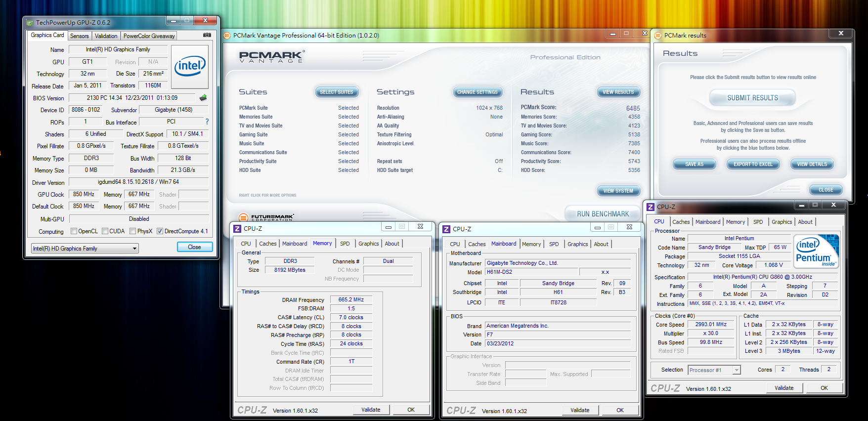Image resolution: width=868 pixels, height=421 pixels.
Task: Toggle the DirectCompute 4.1 checkbox
Action: [x=160, y=231]
